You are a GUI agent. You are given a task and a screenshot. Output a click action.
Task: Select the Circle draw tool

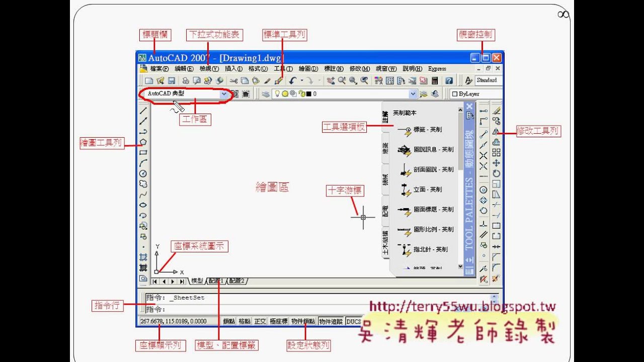point(143,173)
